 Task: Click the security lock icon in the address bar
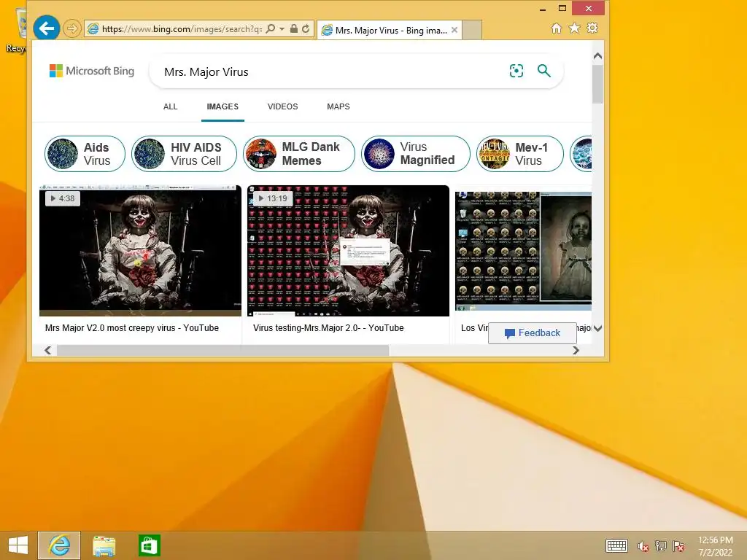click(x=294, y=29)
